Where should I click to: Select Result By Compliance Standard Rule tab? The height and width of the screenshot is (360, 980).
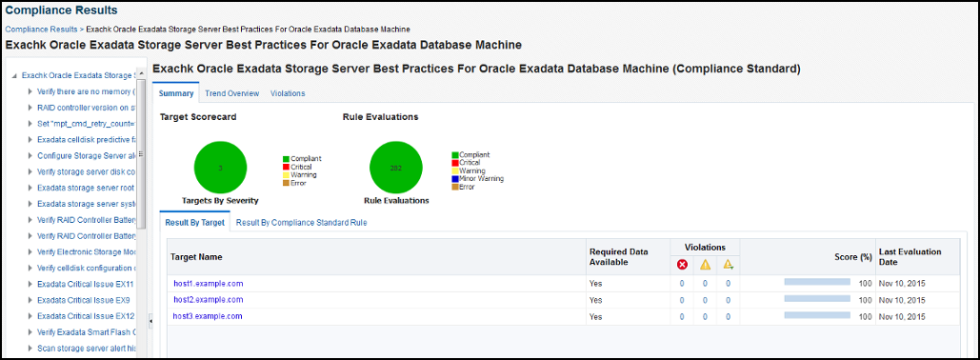301,223
